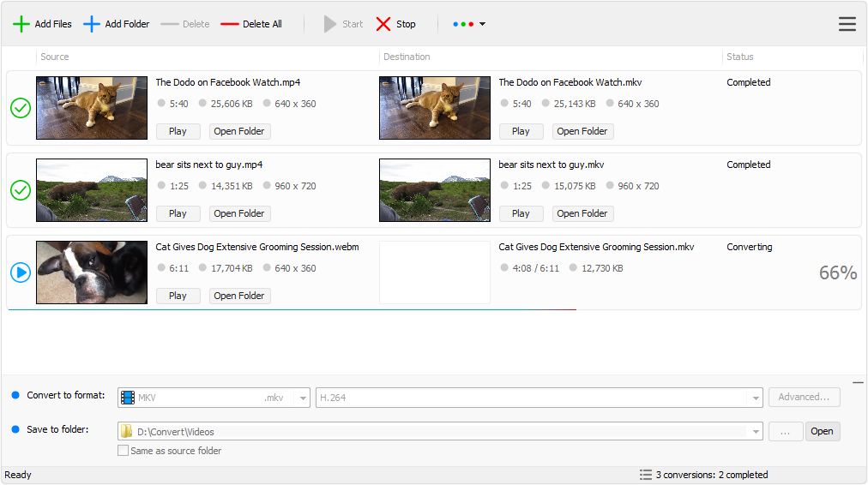This screenshot has width=868, height=485.
Task: Click the Add Files plus icon
Action: [x=21, y=24]
